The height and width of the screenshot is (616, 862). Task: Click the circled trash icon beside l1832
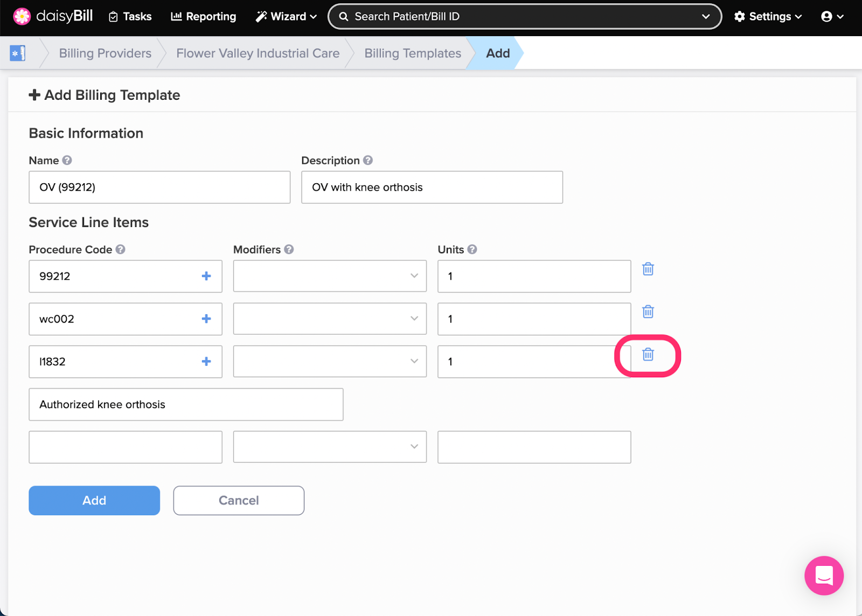648,355
